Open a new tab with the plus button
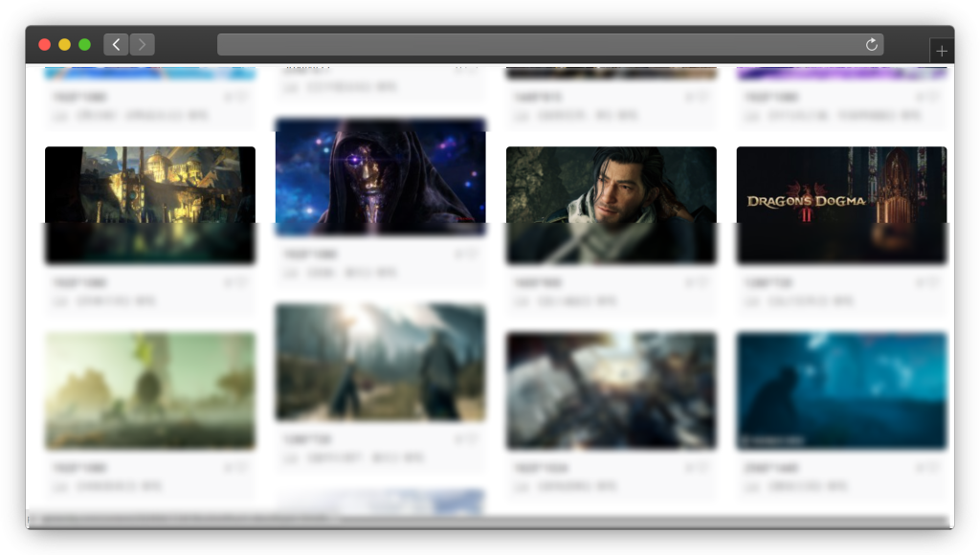Image resolution: width=980 pixels, height=555 pixels. tap(942, 52)
